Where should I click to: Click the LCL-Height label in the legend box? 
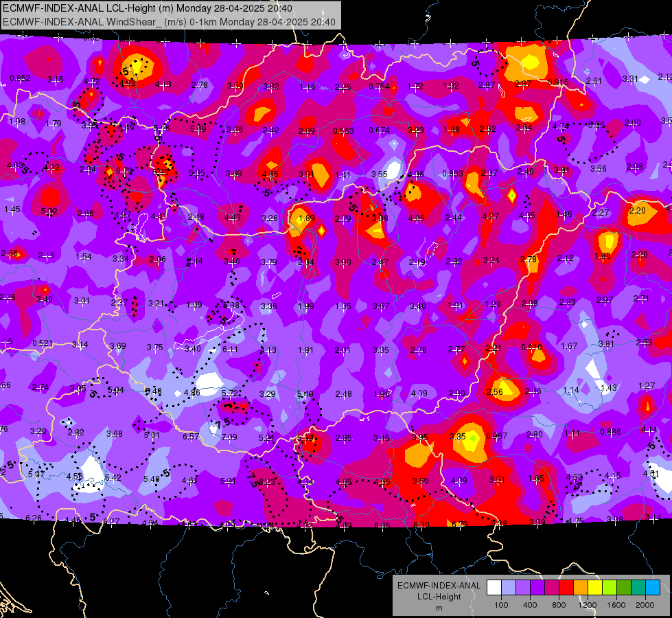(x=439, y=597)
